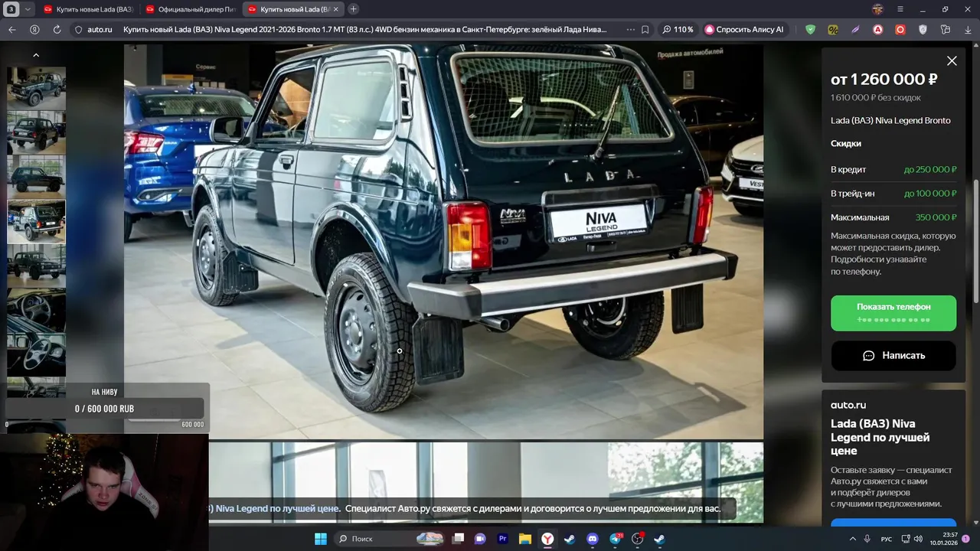Open the browser hamburger menu
Viewport: 980px width, 551px height.
pyautogui.click(x=900, y=9)
